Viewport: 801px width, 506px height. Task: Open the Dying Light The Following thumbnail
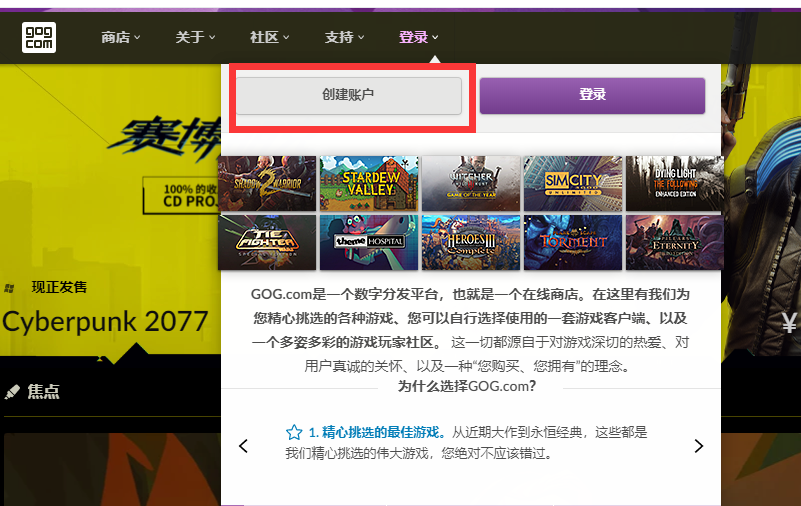click(675, 183)
